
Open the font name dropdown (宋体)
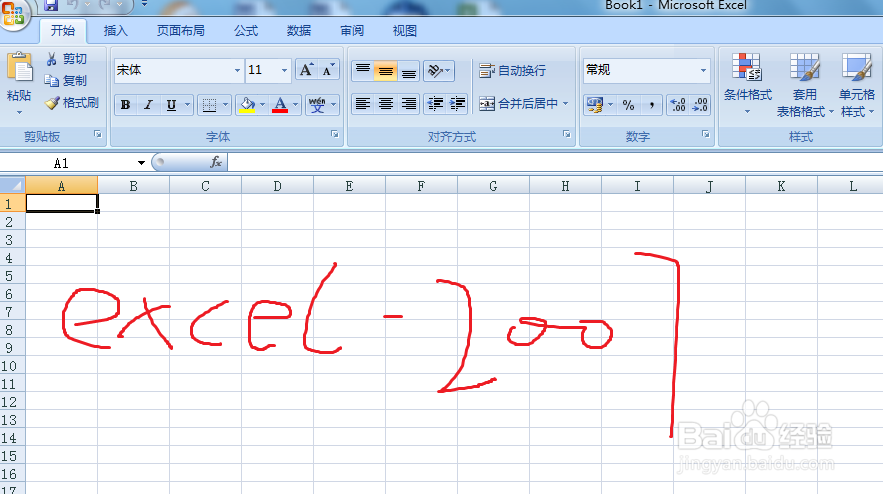[x=237, y=70]
